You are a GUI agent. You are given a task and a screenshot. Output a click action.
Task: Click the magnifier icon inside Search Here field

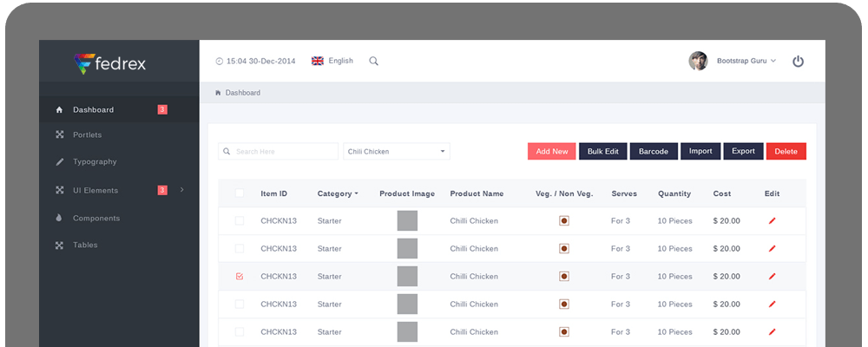pyautogui.click(x=227, y=152)
